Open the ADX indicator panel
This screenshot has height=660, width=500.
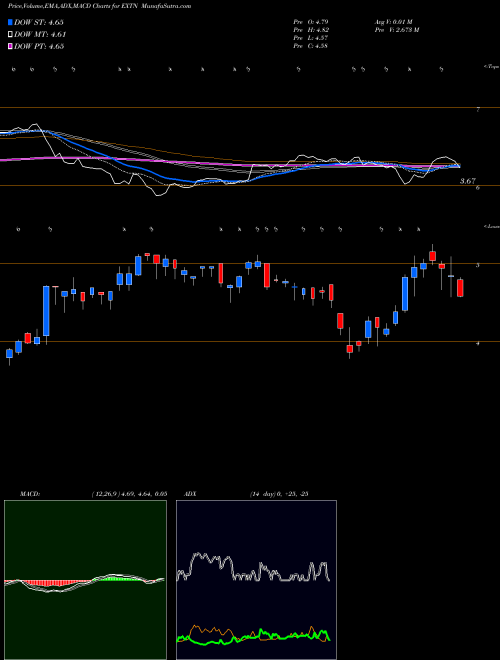tap(256, 580)
